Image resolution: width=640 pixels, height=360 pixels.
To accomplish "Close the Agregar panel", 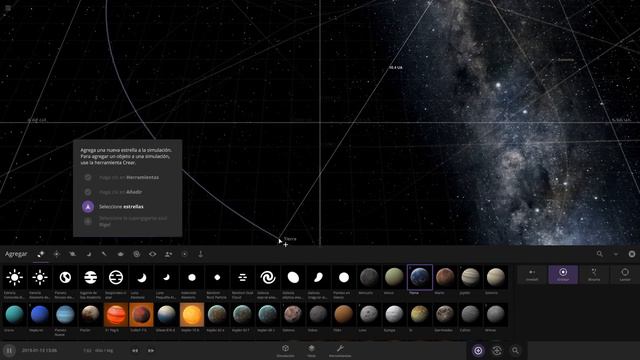I will tap(632, 254).
